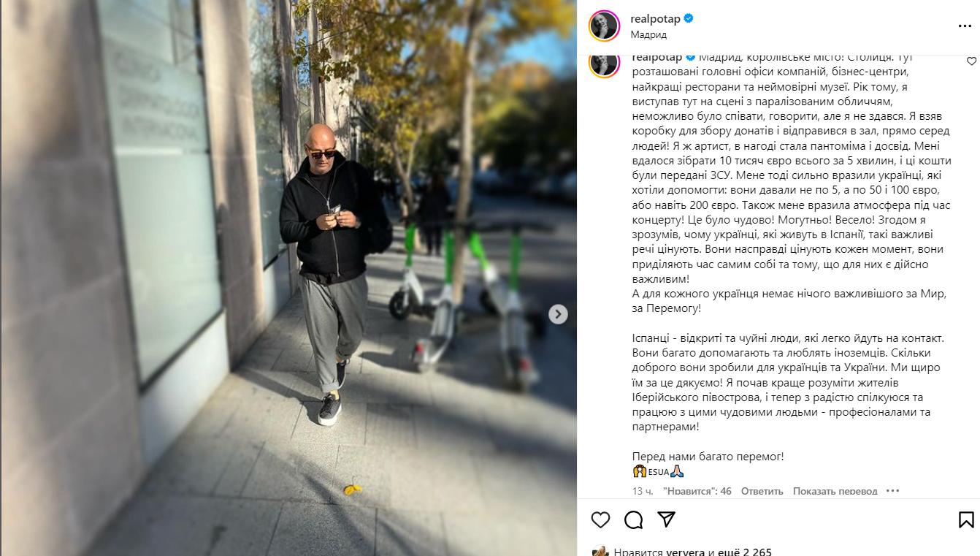Viewport: 980px width, 556px height.
Task: Go to next photo arrow
Action: (x=558, y=314)
